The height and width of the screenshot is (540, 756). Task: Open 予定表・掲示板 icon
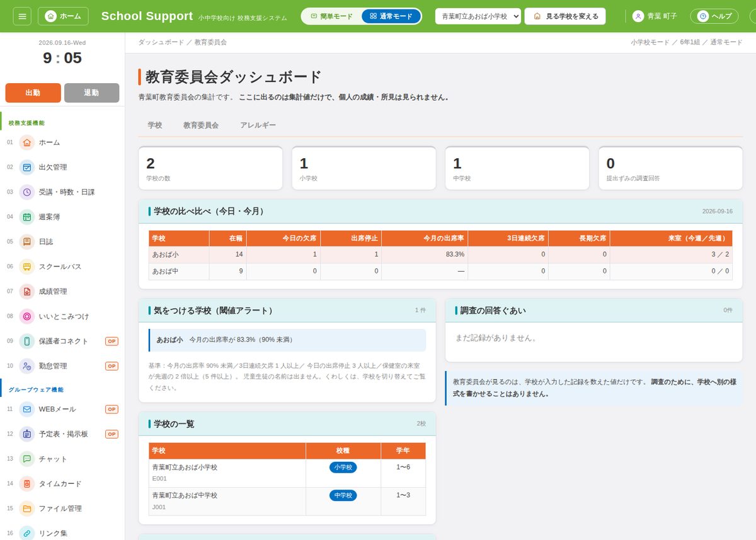26,434
